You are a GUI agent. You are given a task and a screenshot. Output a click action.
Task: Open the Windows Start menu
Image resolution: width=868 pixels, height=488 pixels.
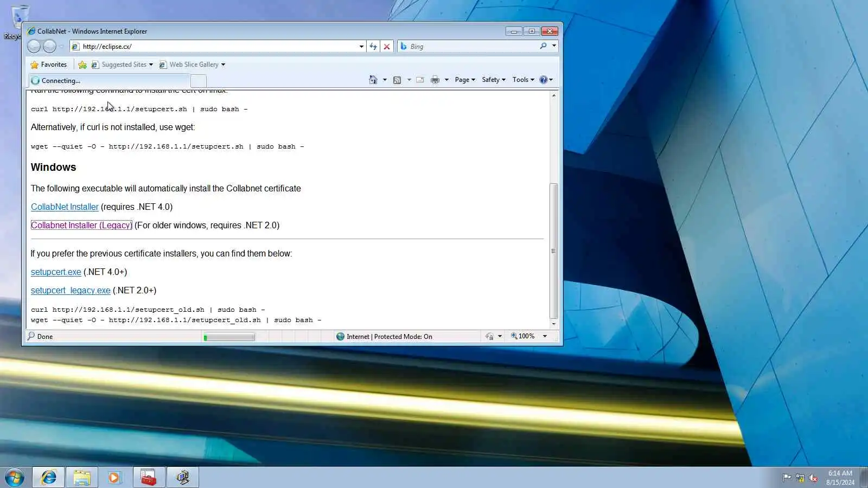(15, 478)
